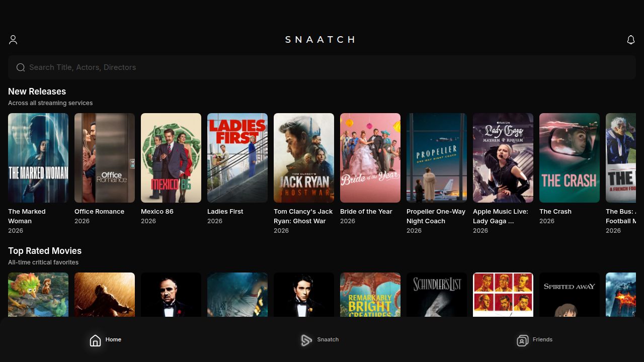Click the Top Rated Movies heading
The width and height of the screenshot is (644, 362).
click(x=45, y=251)
